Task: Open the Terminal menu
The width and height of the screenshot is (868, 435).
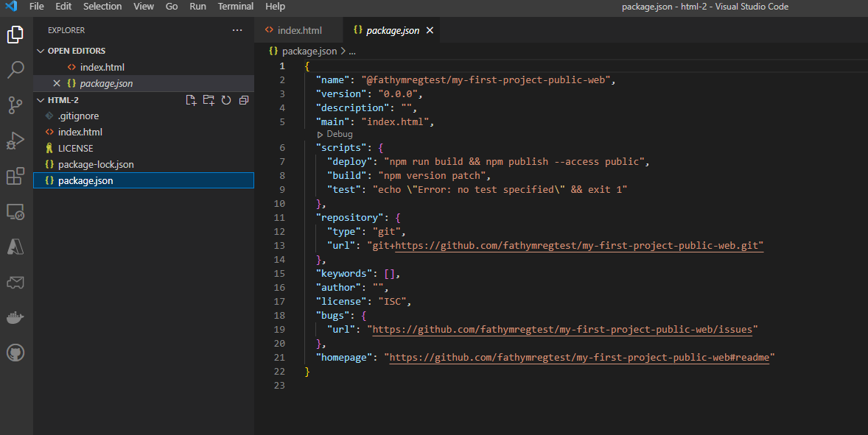Action: (235, 7)
